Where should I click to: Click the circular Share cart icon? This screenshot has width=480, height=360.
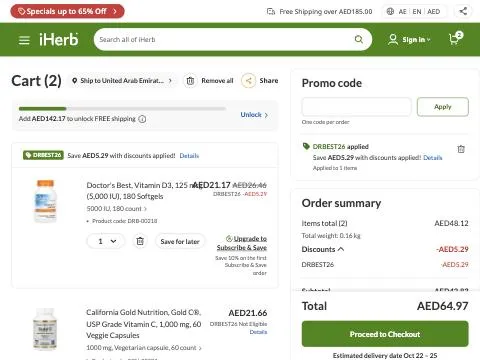coord(248,81)
